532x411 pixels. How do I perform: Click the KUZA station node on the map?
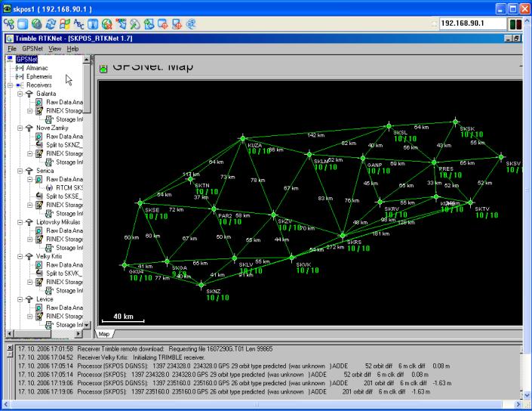[x=242, y=138]
